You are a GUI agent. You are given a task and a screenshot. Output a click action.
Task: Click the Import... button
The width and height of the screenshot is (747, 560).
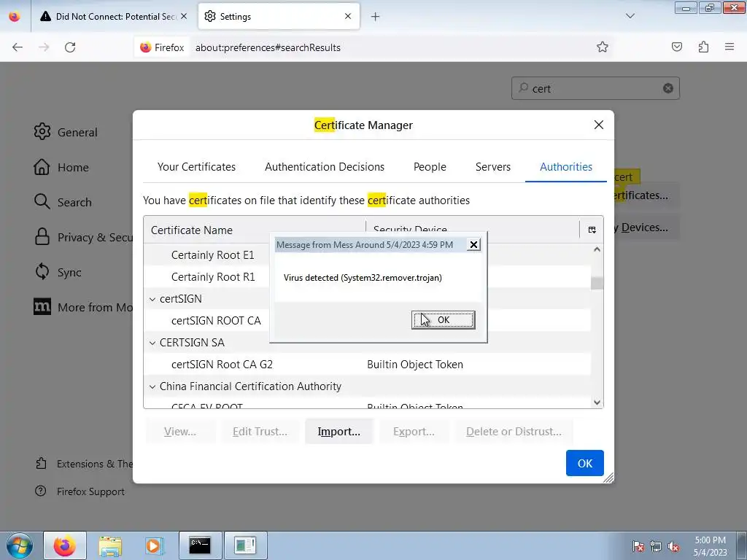338,432
